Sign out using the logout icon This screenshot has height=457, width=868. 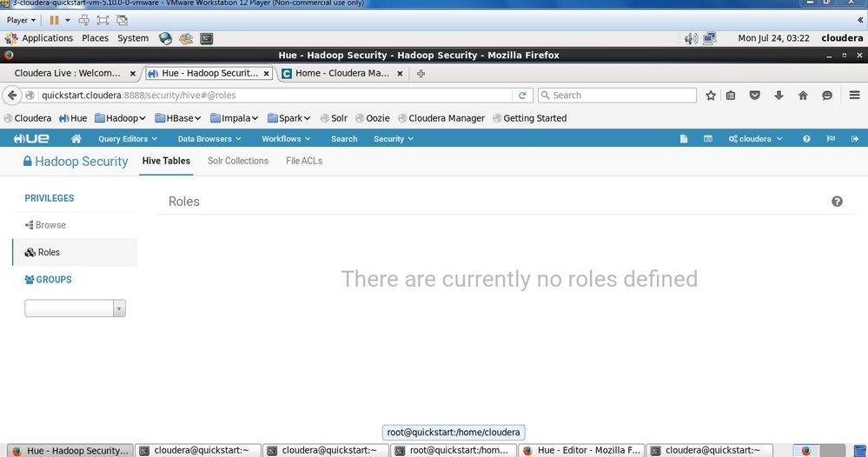[x=855, y=139]
